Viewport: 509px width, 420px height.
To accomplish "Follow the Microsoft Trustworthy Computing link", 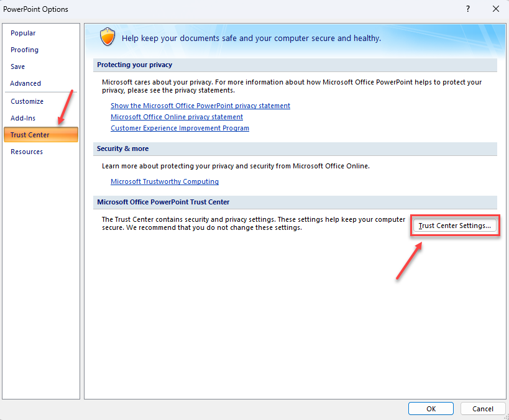I will click(165, 181).
